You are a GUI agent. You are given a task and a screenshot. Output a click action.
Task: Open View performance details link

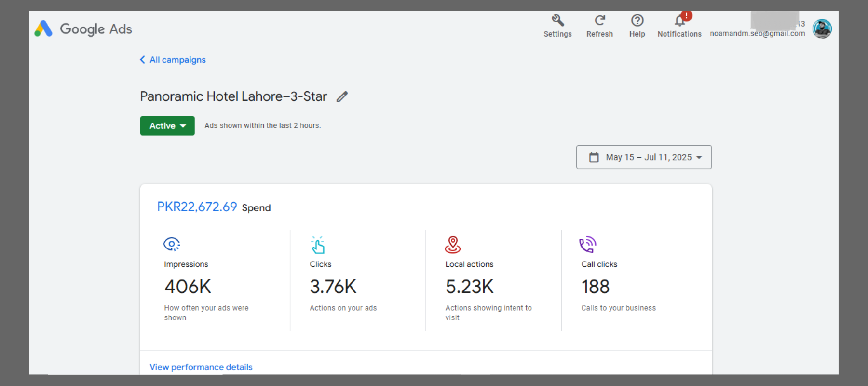point(201,367)
